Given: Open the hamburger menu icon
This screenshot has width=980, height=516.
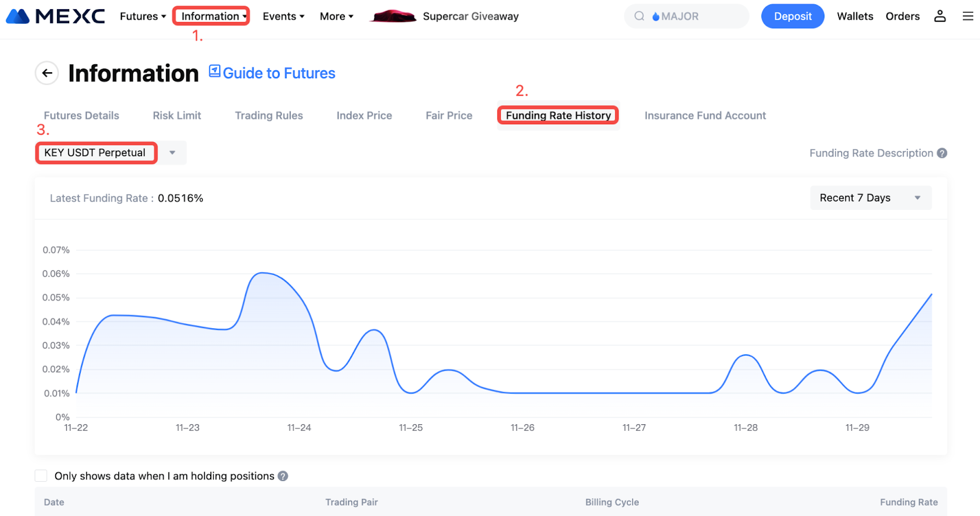Looking at the screenshot, I should pos(968,17).
